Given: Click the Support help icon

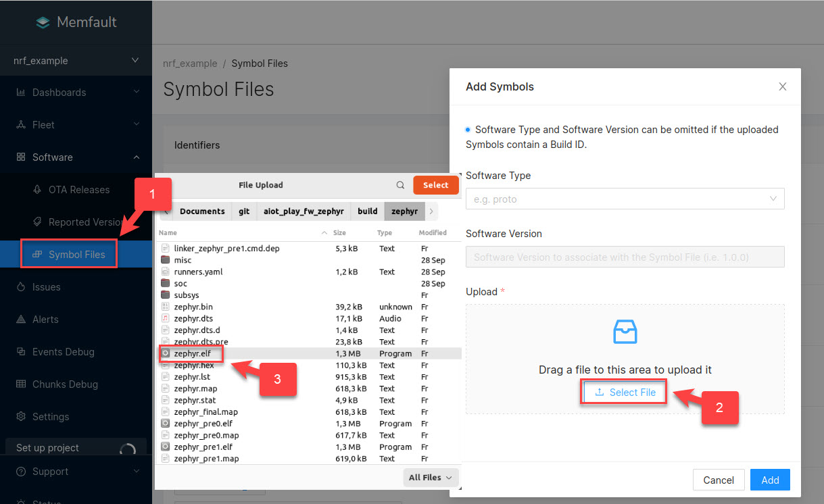Looking at the screenshot, I should click(20, 471).
